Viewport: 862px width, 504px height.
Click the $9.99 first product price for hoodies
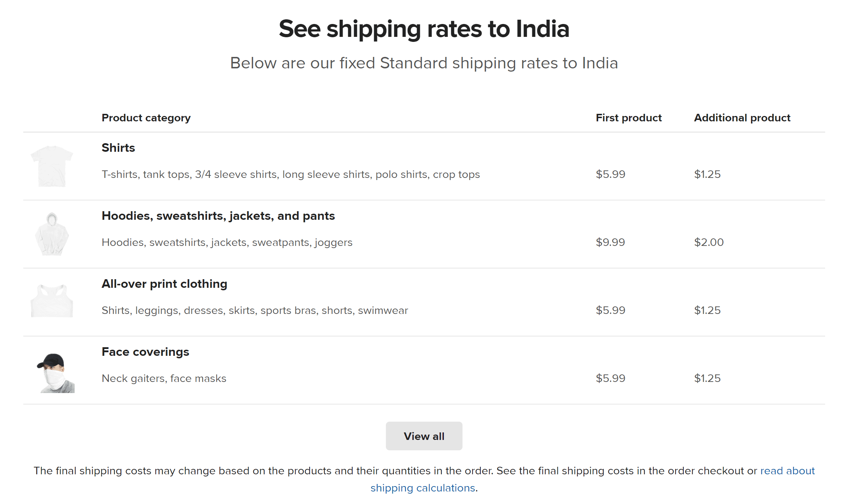point(610,242)
